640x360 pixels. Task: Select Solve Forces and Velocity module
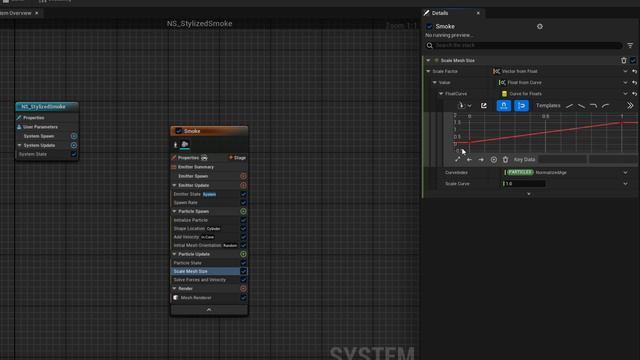coord(200,280)
